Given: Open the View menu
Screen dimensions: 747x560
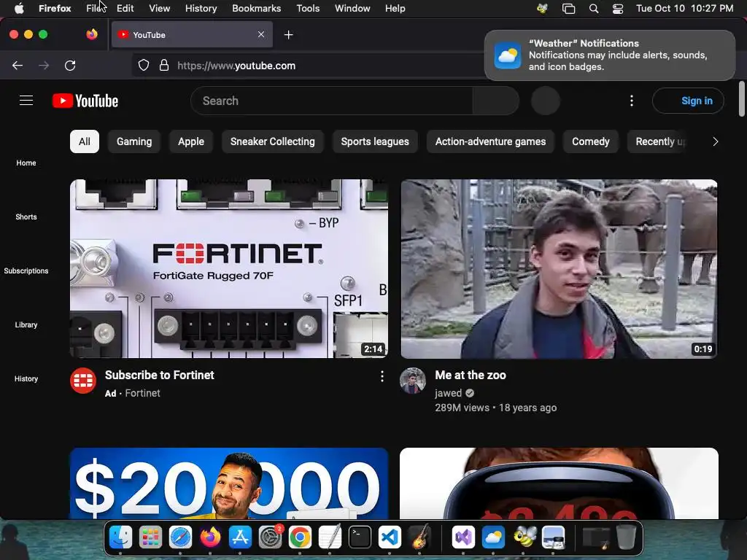Looking at the screenshot, I should click(159, 9).
